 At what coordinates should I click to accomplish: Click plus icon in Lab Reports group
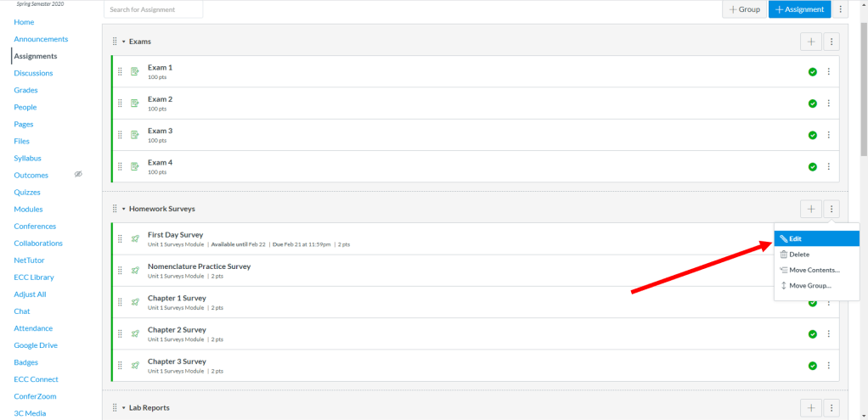tap(810, 408)
